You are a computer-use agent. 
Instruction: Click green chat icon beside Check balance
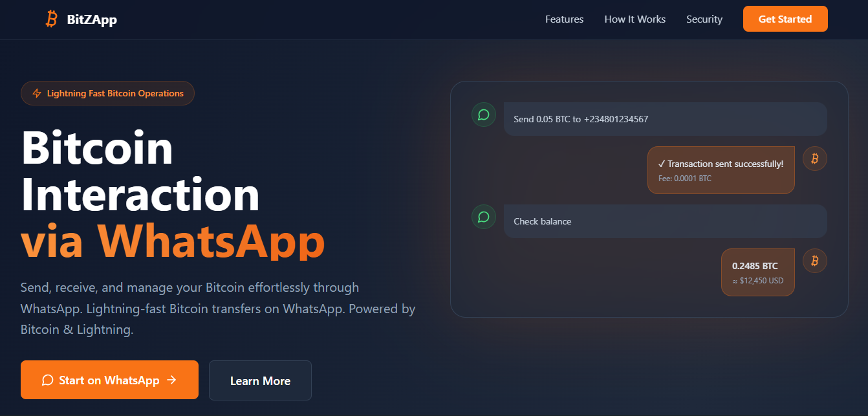point(483,217)
